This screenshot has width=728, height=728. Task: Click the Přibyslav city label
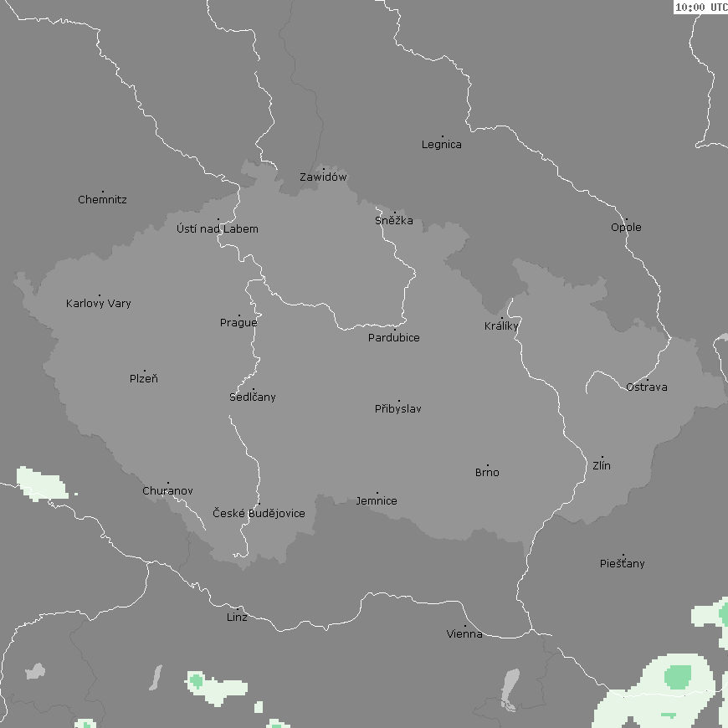398,409
